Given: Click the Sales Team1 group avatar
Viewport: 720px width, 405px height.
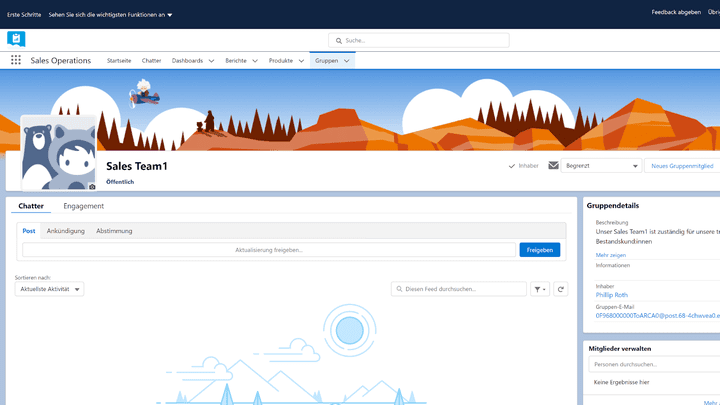Looking at the screenshot, I should (58, 153).
